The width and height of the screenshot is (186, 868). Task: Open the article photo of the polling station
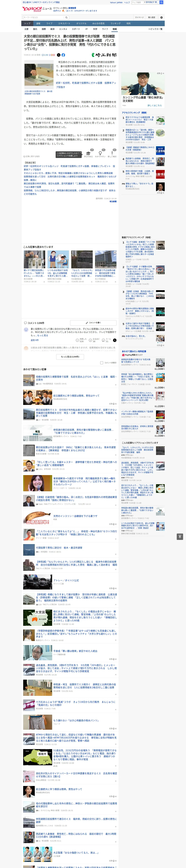39,75
